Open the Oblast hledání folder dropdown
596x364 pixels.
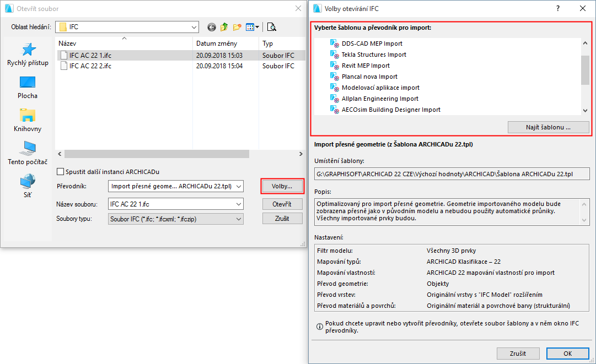coord(194,27)
